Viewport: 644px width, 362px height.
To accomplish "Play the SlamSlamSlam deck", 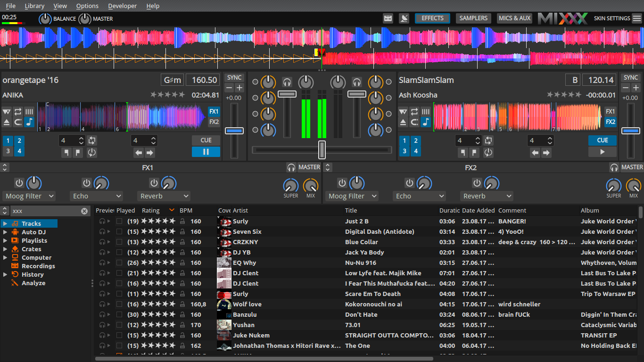I will (603, 152).
